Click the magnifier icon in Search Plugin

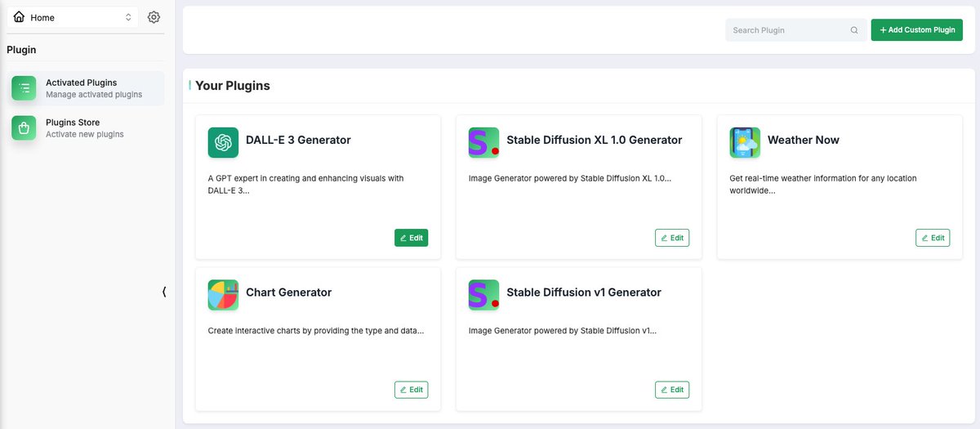[854, 30]
